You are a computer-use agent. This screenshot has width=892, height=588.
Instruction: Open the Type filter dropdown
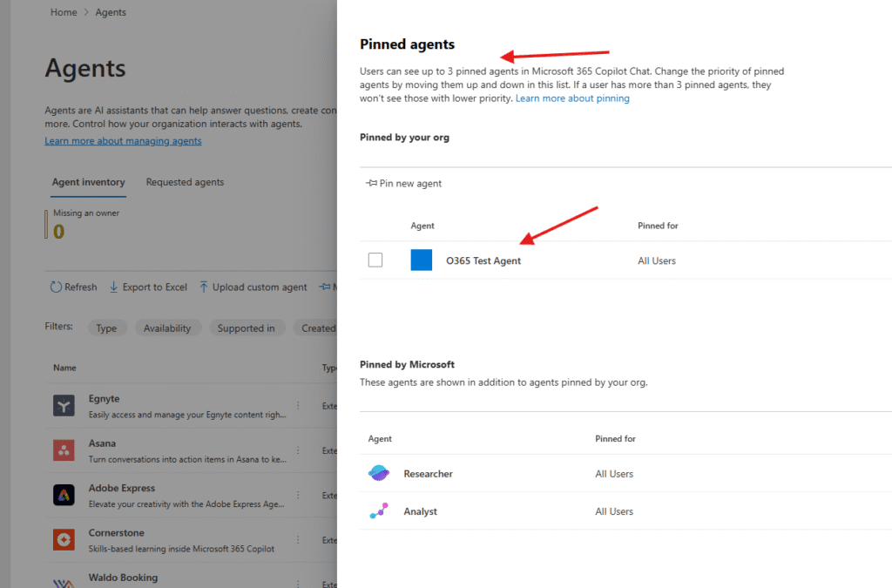click(x=106, y=328)
